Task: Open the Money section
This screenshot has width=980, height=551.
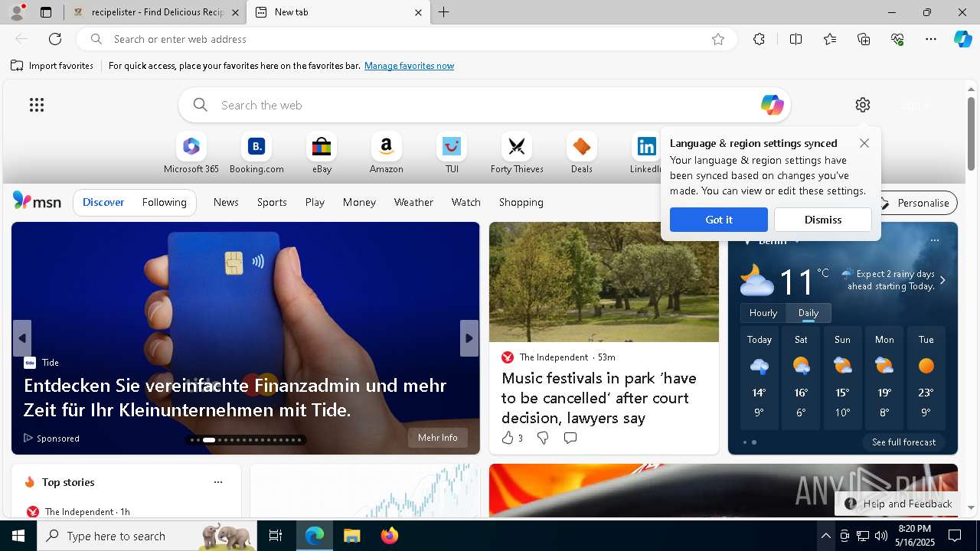Action: click(359, 202)
